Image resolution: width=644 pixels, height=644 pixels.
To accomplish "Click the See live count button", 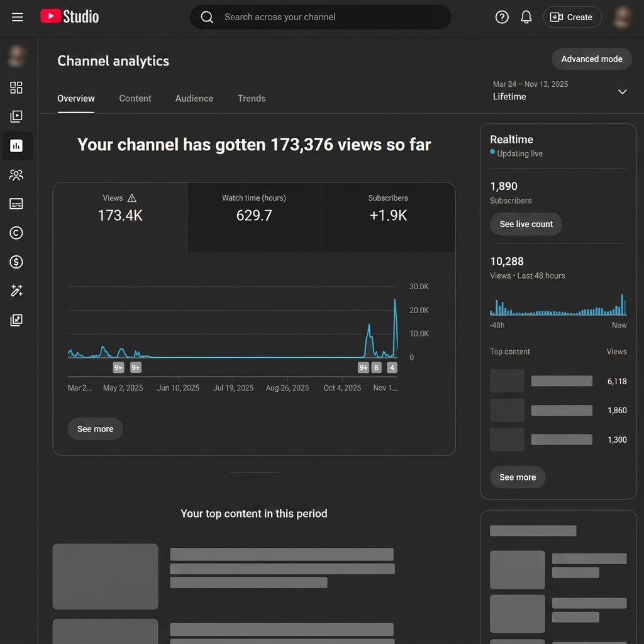I will (526, 224).
